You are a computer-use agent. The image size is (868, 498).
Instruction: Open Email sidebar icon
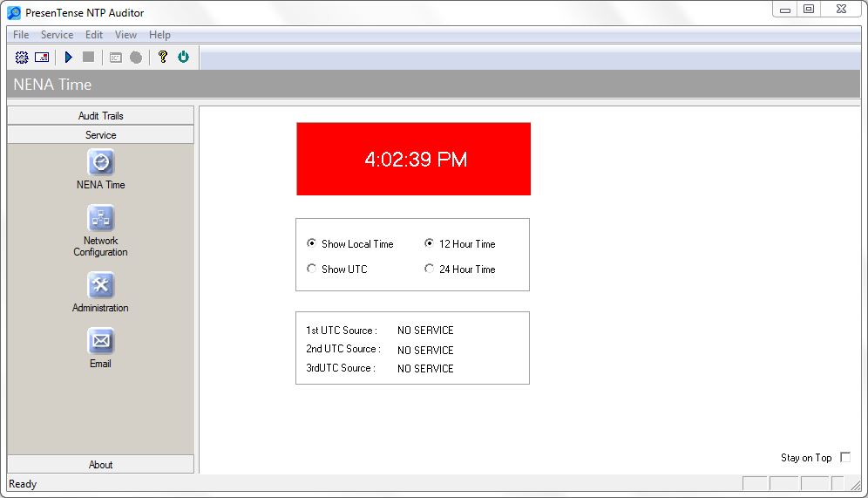click(x=101, y=341)
